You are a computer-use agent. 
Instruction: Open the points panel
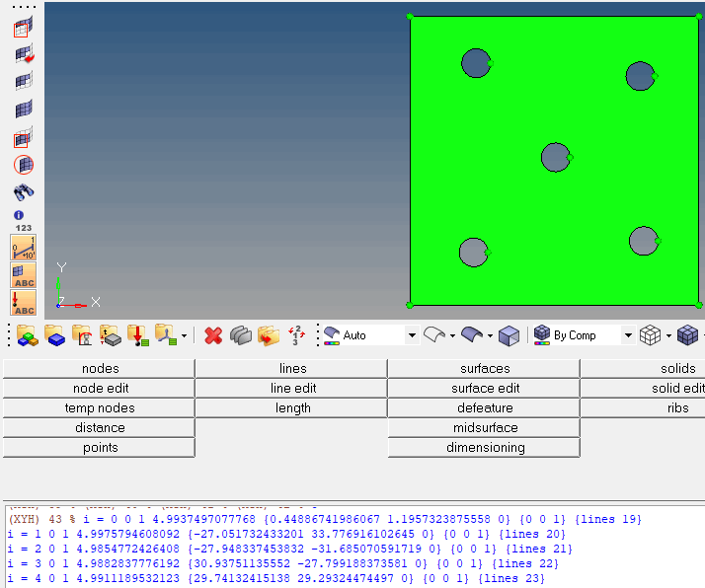99,447
